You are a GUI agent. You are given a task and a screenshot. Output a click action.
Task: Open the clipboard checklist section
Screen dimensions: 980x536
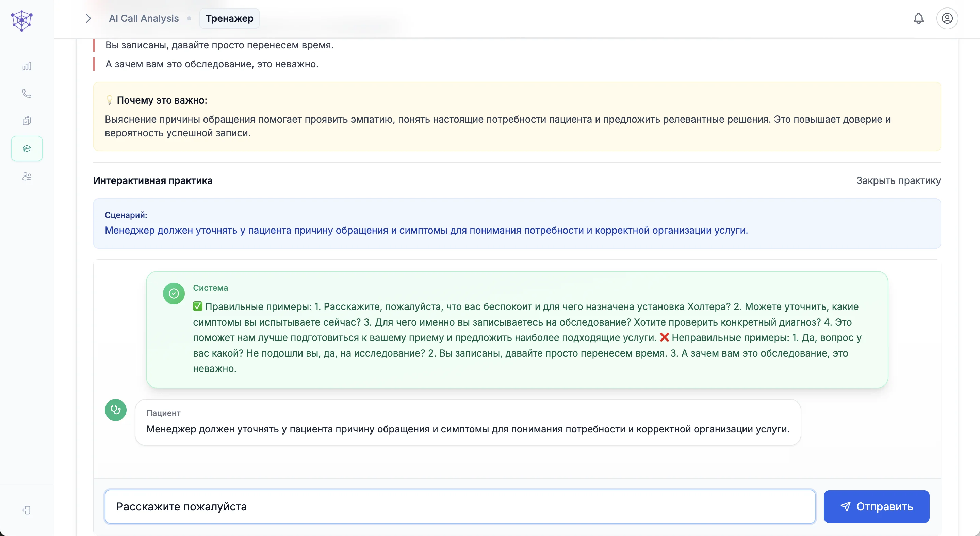click(27, 121)
